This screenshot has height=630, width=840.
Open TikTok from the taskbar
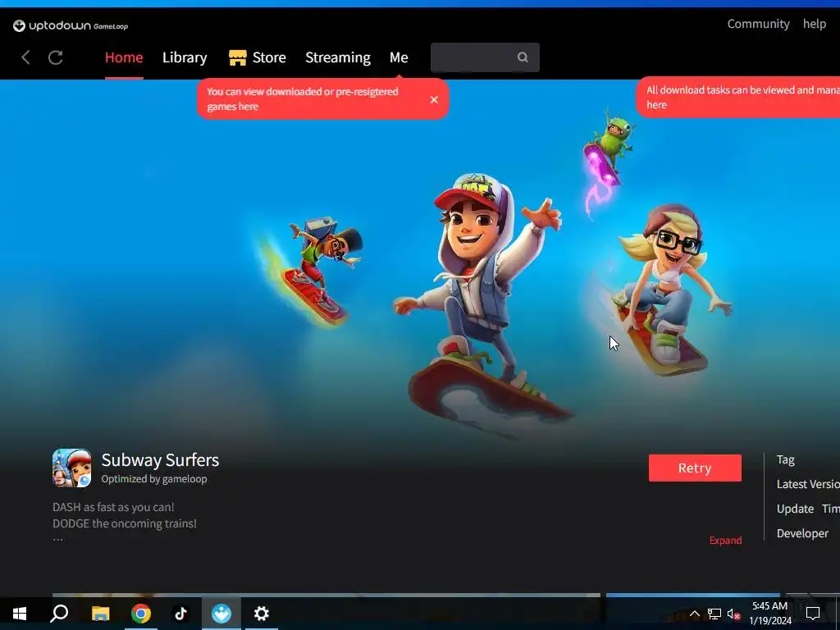pos(181,614)
